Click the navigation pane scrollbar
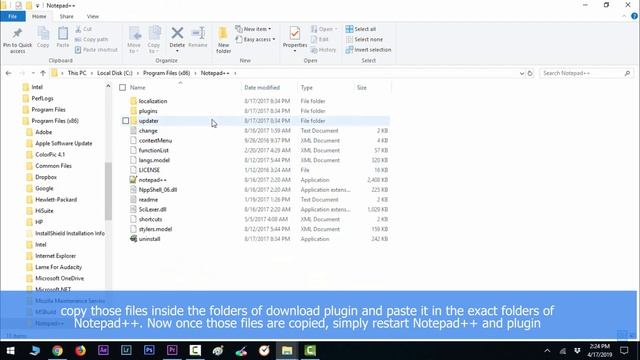This screenshot has height=360, width=640. tap(108, 191)
